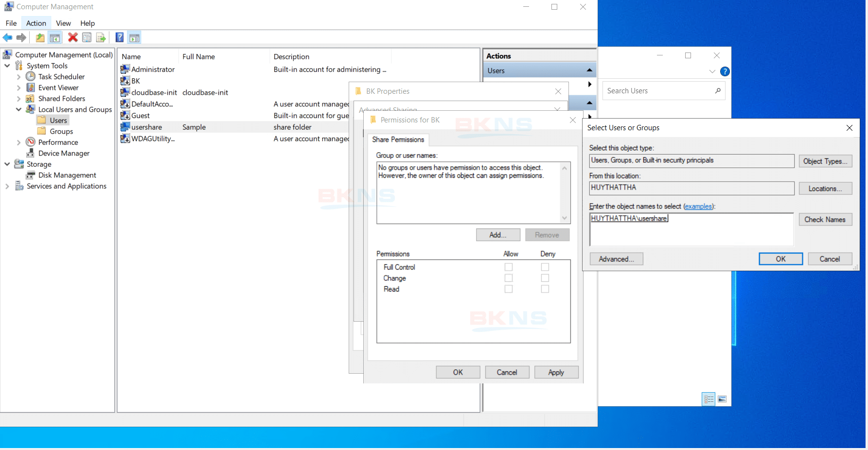The height and width of the screenshot is (450, 868).
Task: Click the red Delete icon in toolbar
Action: click(72, 37)
